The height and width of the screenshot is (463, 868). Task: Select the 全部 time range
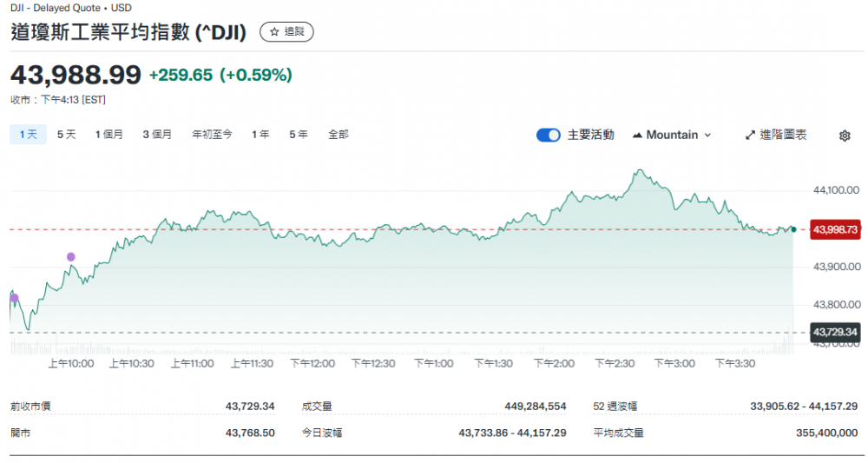point(338,135)
